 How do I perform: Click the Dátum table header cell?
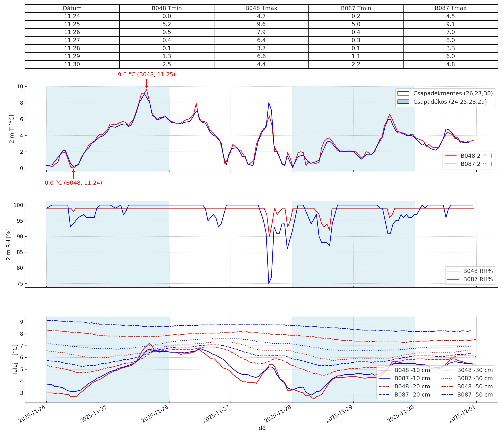[72, 8]
